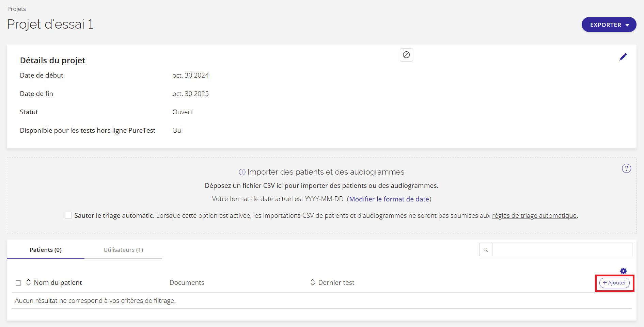This screenshot has width=644, height=327.
Task: Click Disponible pour les tests hors ligne PureTest
Action: coord(88,130)
